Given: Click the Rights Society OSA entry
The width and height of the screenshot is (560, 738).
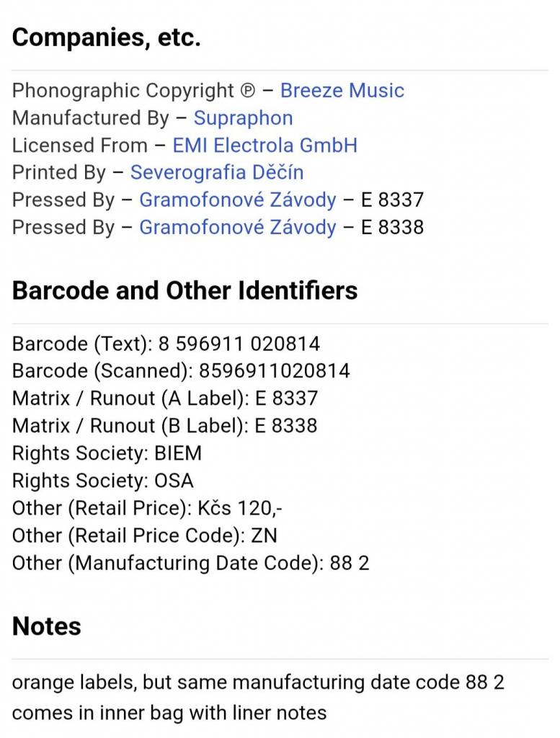Looking at the screenshot, I should (x=103, y=481).
